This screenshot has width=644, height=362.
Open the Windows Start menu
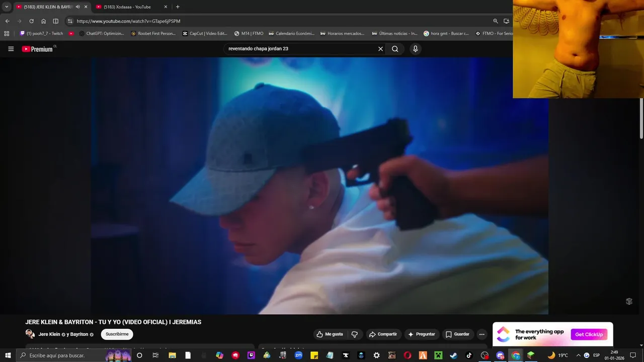pyautogui.click(x=8, y=355)
